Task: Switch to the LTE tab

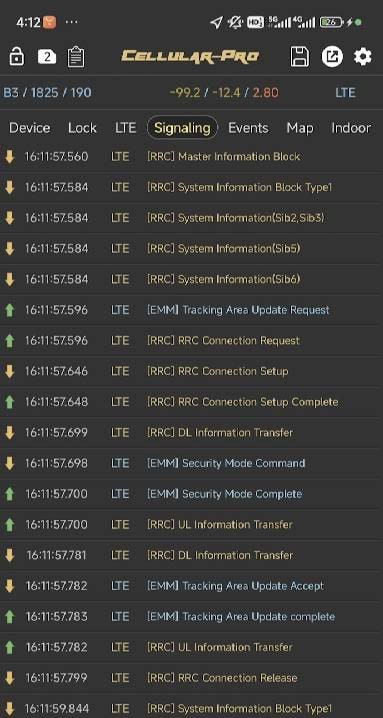Action: pyautogui.click(x=126, y=128)
